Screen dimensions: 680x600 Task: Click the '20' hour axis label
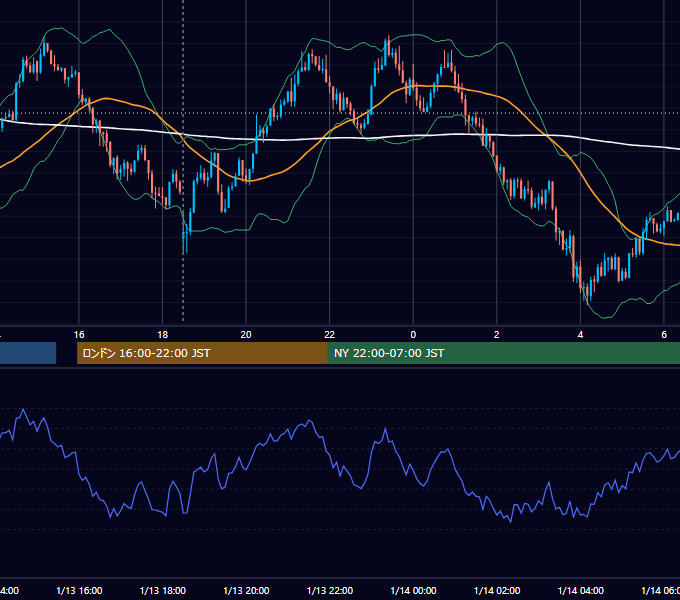click(246, 335)
